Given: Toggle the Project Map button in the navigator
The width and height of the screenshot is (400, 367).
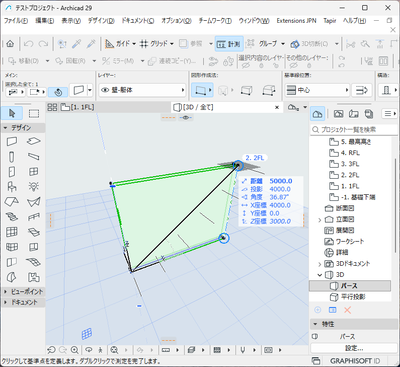Looking at the screenshot, I should click(x=318, y=114).
